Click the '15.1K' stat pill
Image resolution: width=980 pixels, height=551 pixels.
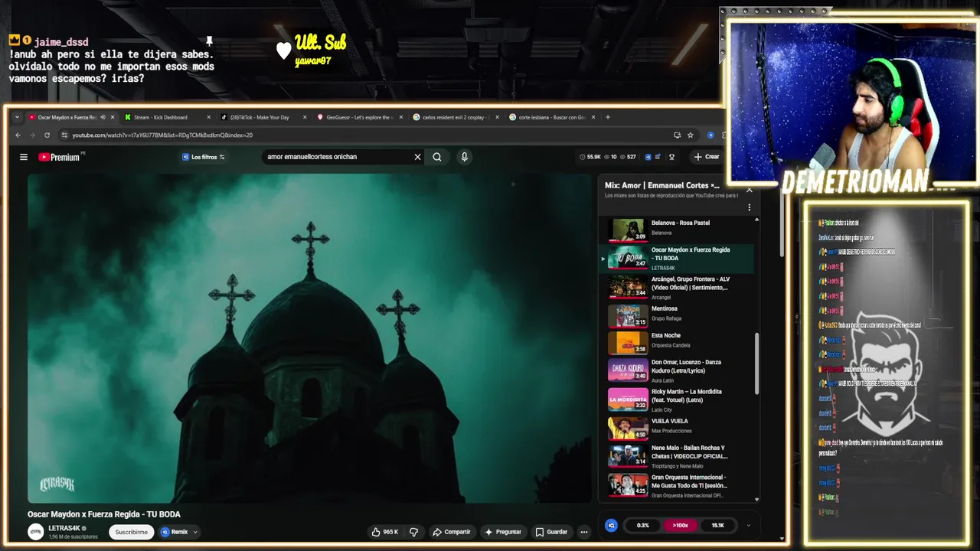(x=717, y=525)
